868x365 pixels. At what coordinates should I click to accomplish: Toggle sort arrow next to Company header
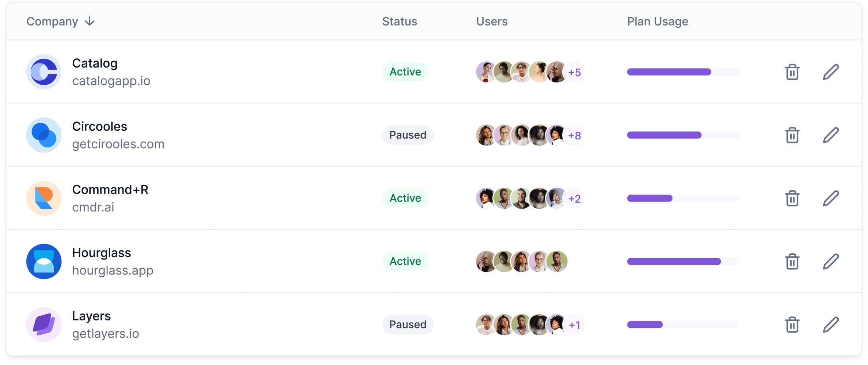(x=90, y=22)
